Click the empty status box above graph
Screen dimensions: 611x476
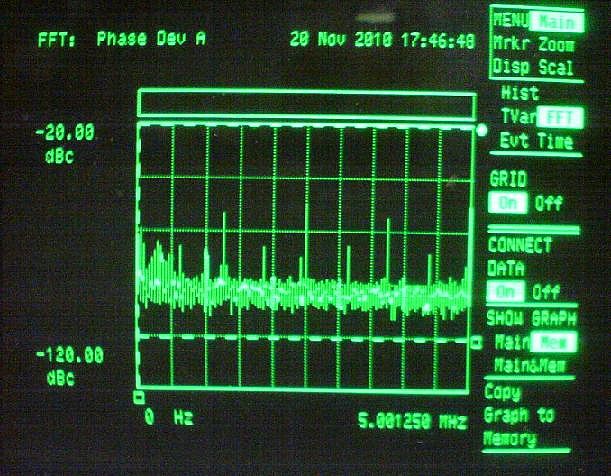click(x=307, y=103)
